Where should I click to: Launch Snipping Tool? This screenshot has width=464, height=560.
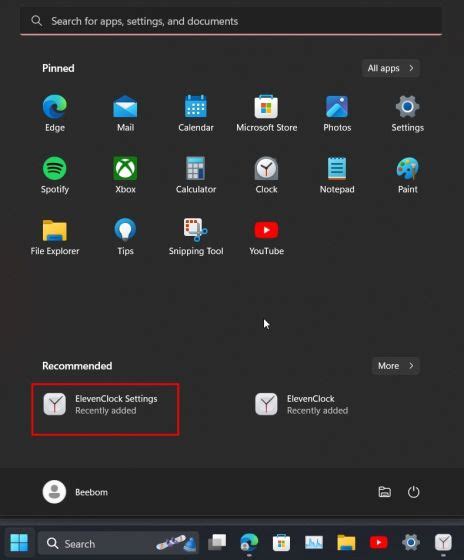pos(196,236)
